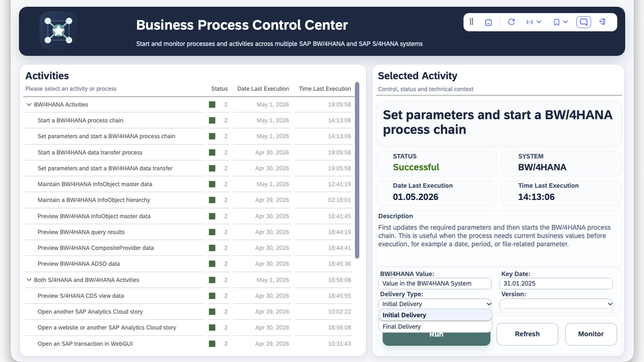Click the Refresh button in Selected Activity
The image size is (644, 362).
coord(527,334)
